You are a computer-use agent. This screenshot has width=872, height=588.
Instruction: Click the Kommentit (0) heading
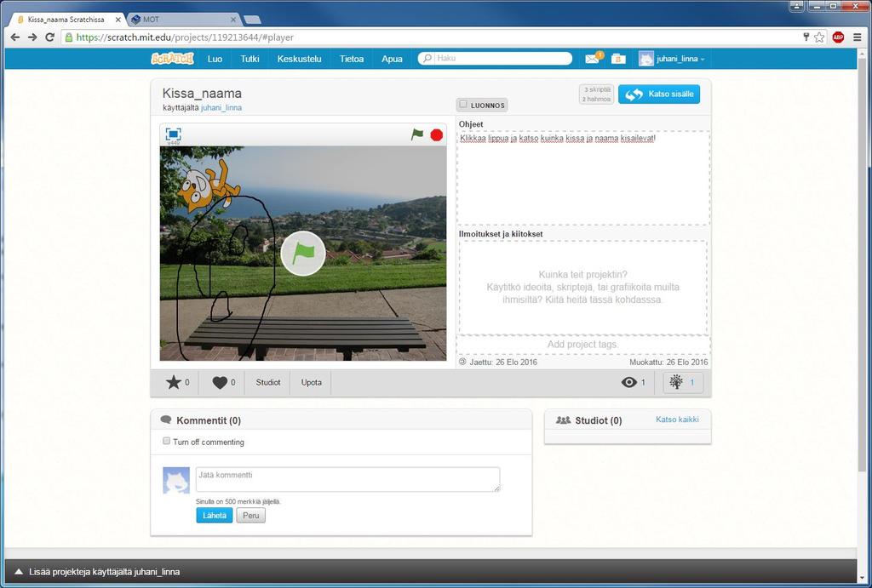209,420
